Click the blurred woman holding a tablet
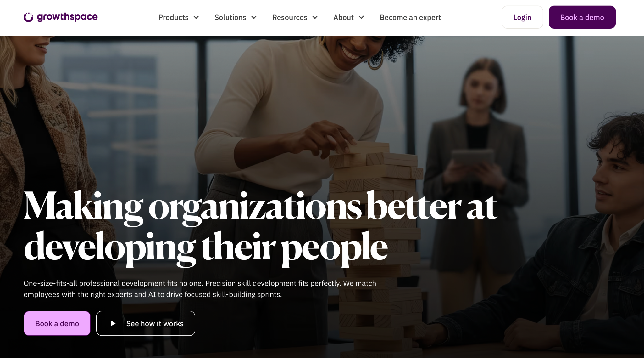Screen dimensions: 644x358 click(478, 176)
